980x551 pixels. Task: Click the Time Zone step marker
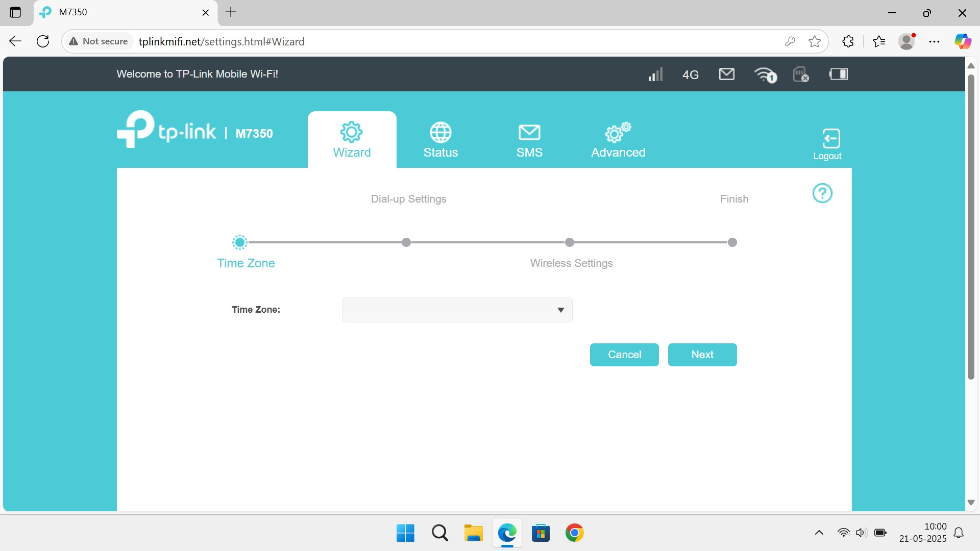tap(239, 242)
